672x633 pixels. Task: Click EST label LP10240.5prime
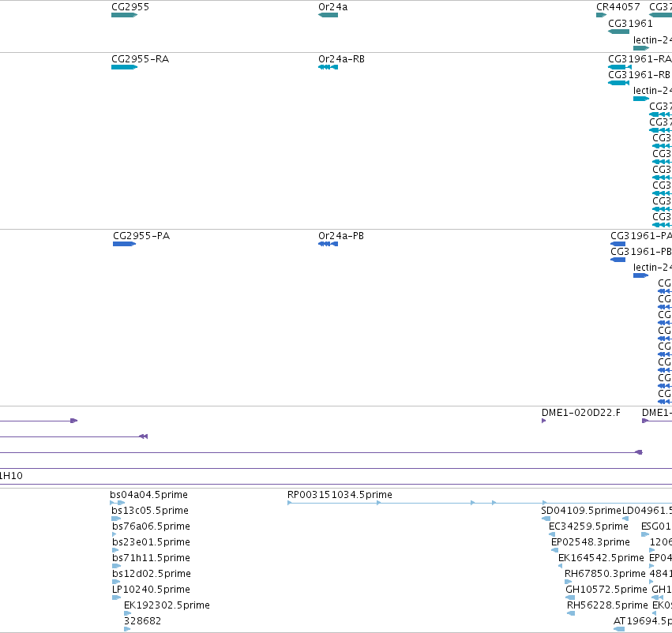click(x=152, y=589)
